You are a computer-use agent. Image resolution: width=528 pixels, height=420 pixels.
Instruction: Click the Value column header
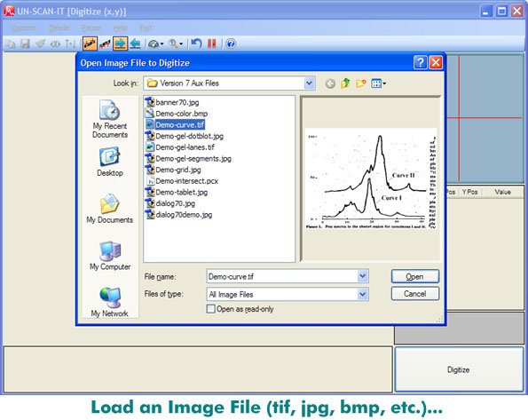[x=502, y=192]
